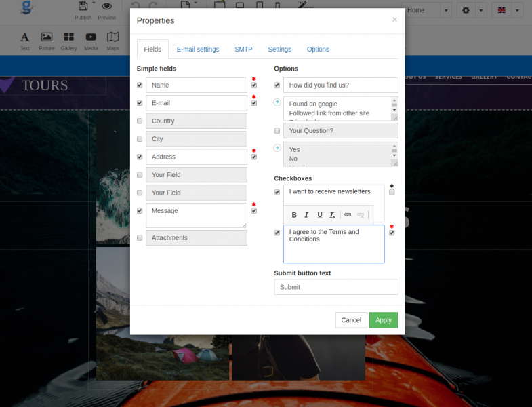This screenshot has height=407, width=532.
Task: Click the remove format icon
Action: coord(333,215)
